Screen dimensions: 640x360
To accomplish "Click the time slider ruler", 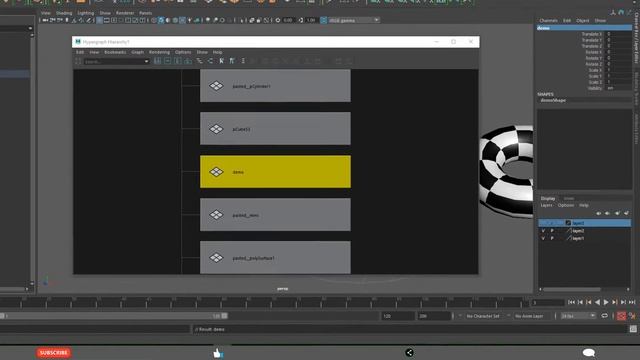I will click(263, 302).
